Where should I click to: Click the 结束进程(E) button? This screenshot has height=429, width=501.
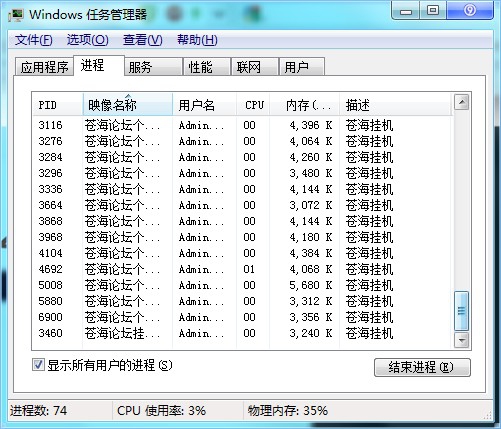pyautogui.click(x=422, y=367)
